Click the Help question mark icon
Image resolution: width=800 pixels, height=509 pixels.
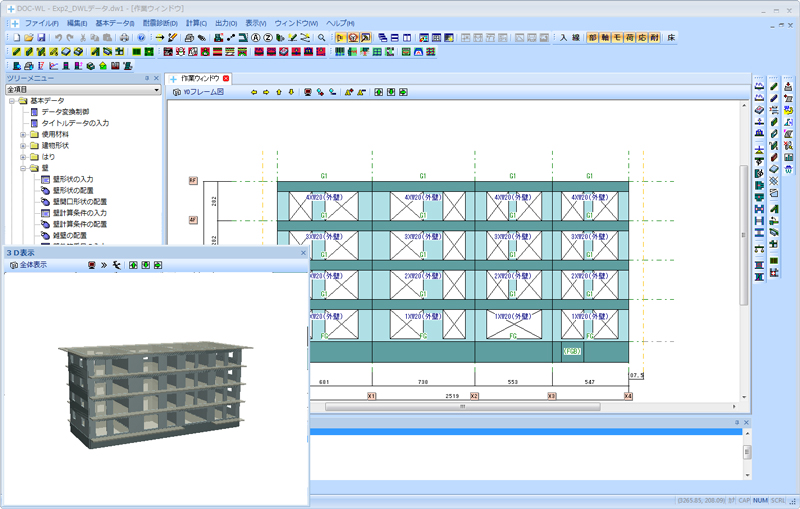coord(141,37)
